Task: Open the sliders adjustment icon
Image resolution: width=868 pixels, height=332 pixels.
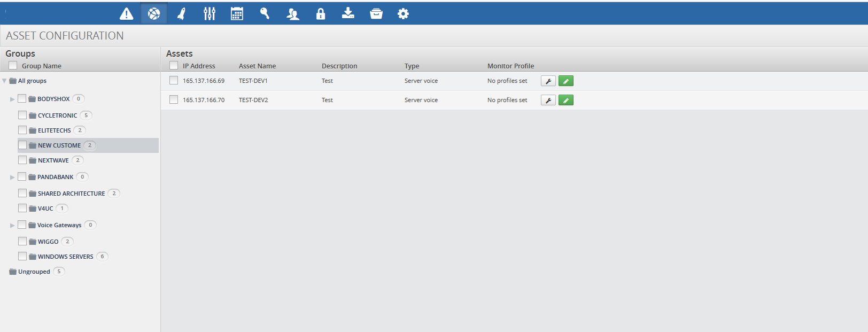Action: coord(210,14)
